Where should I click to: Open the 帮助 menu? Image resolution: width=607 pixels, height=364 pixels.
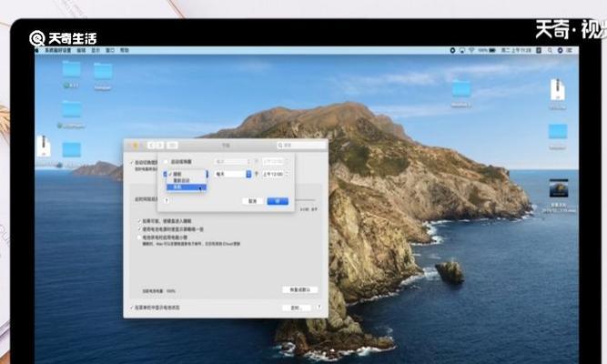point(125,50)
